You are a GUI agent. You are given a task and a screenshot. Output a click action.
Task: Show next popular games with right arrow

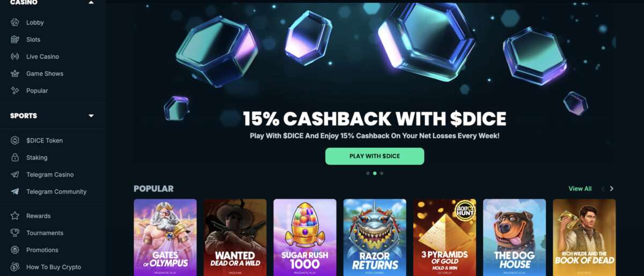pyautogui.click(x=611, y=188)
